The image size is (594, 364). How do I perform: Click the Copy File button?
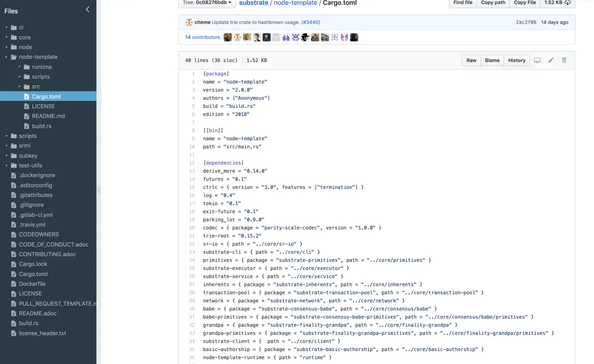coord(525,3)
